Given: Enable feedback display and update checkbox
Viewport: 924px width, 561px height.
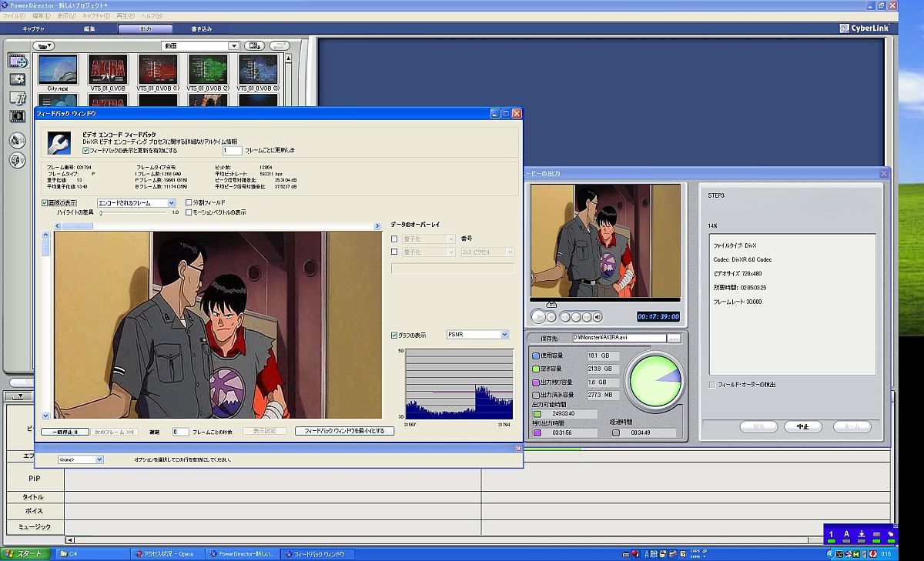Looking at the screenshot, I should 85,151.
